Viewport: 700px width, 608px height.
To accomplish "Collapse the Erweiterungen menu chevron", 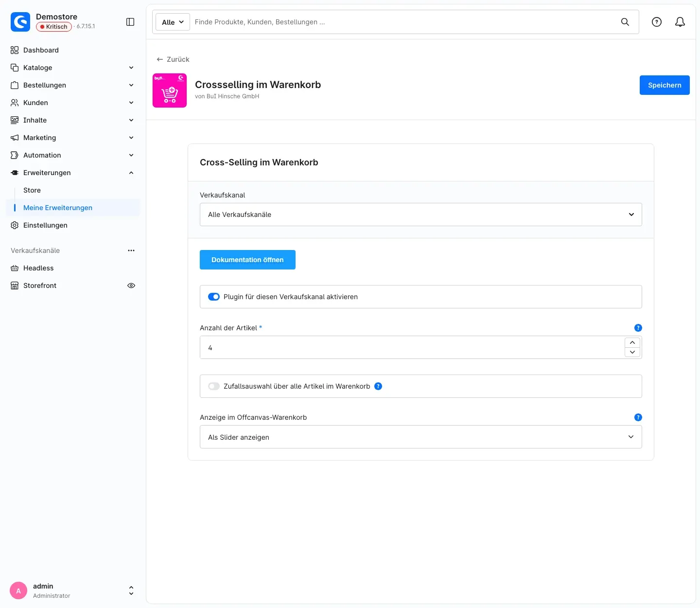I will click(x=131, y=173).
